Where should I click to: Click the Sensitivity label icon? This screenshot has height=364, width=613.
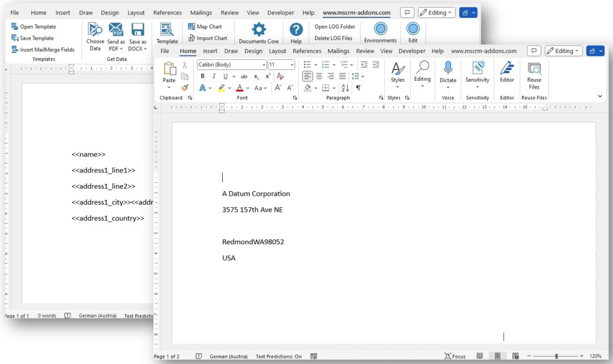point(477,68)
